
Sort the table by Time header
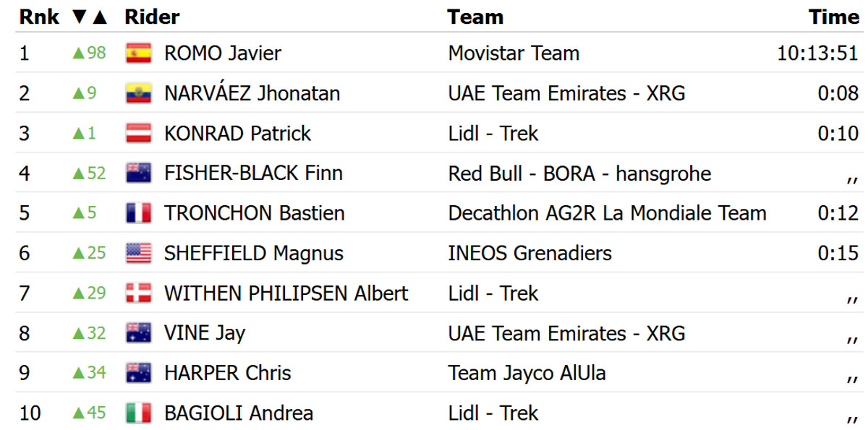click(x=833, y=17)
